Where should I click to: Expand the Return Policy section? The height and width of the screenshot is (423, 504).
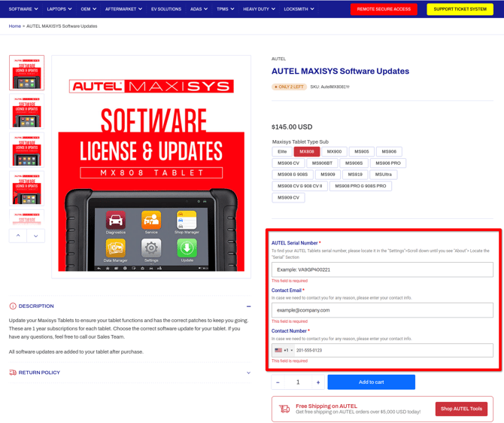point(248,373)
